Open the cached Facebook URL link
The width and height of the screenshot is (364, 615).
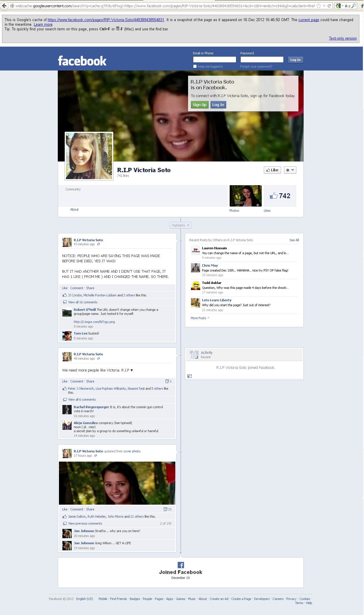pos(106,20)
